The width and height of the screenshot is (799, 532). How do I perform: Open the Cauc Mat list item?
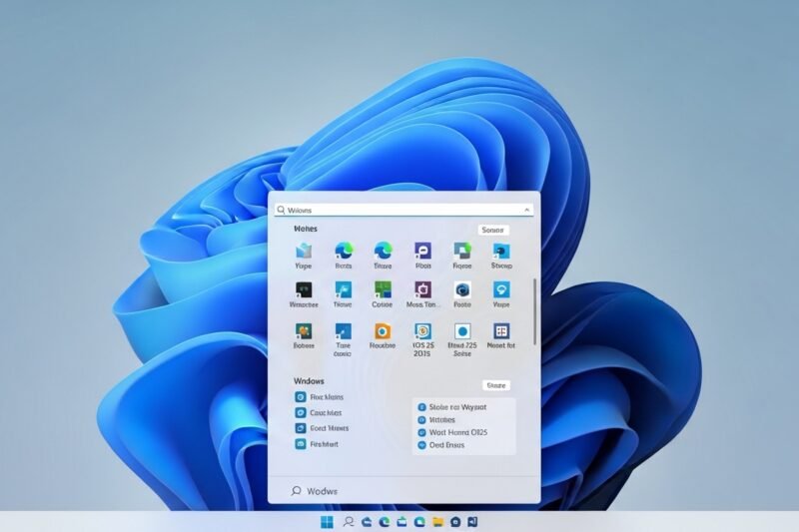325,412
